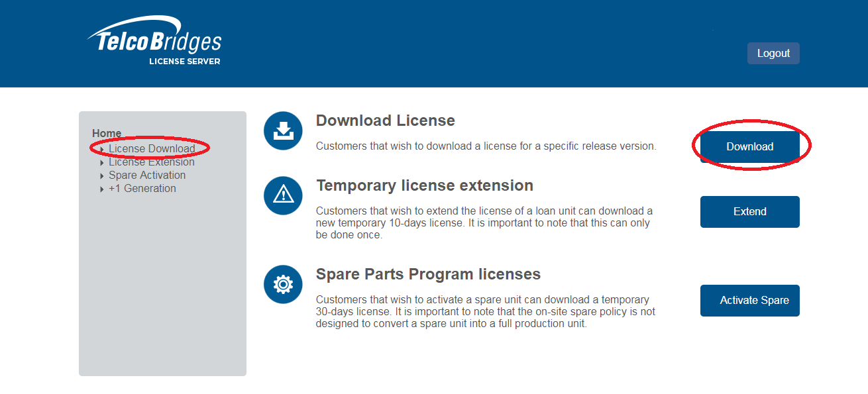Expand the arrow beside +1 Generation
The image size is (868, 394).
[x=102, y=189]
